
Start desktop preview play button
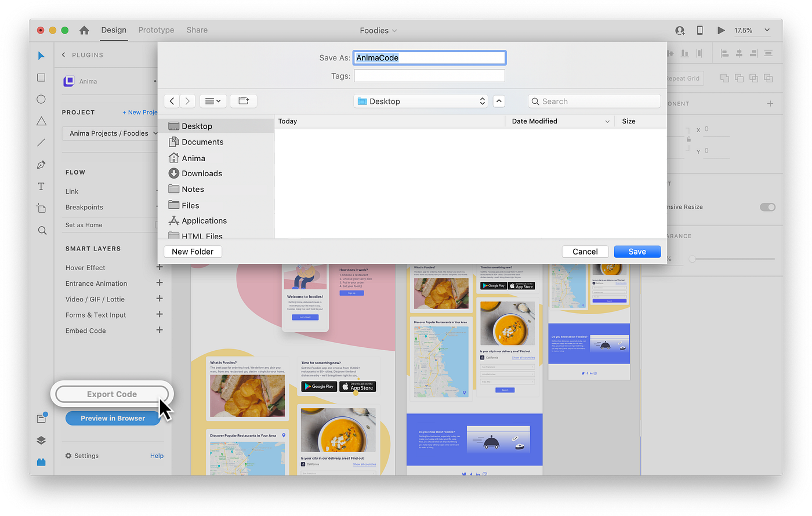click(721, 30)
